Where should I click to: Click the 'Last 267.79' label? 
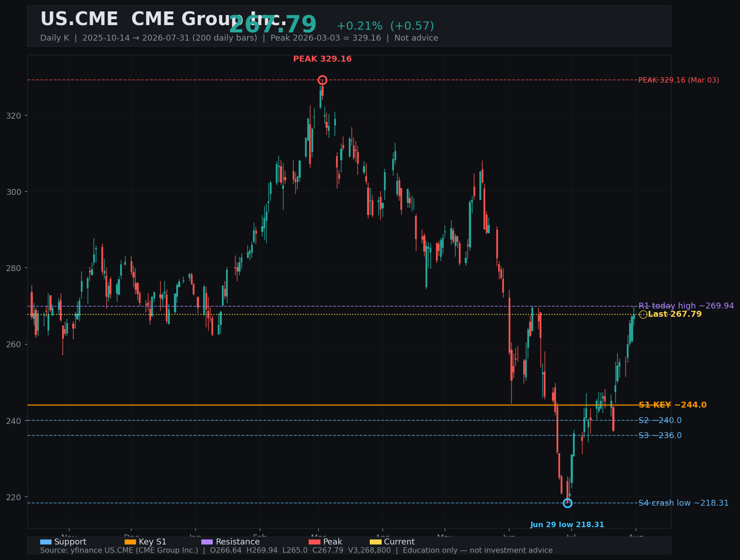(675, 314)
